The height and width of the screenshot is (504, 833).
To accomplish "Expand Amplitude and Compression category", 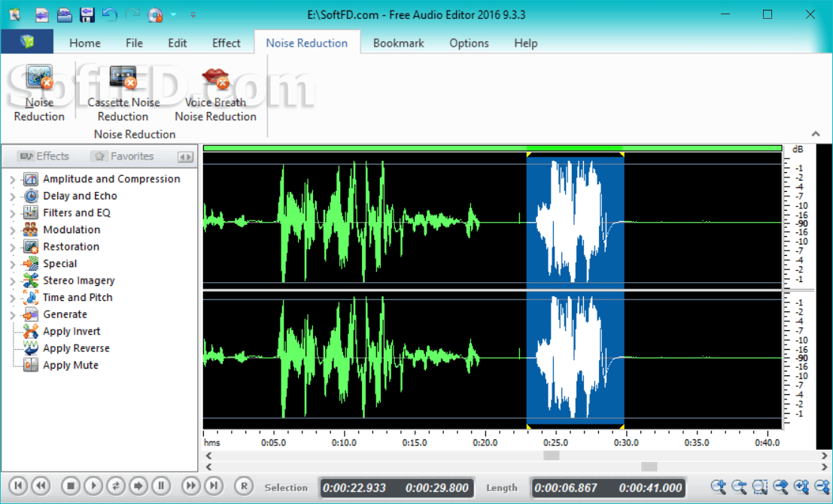I will [13, 180].
